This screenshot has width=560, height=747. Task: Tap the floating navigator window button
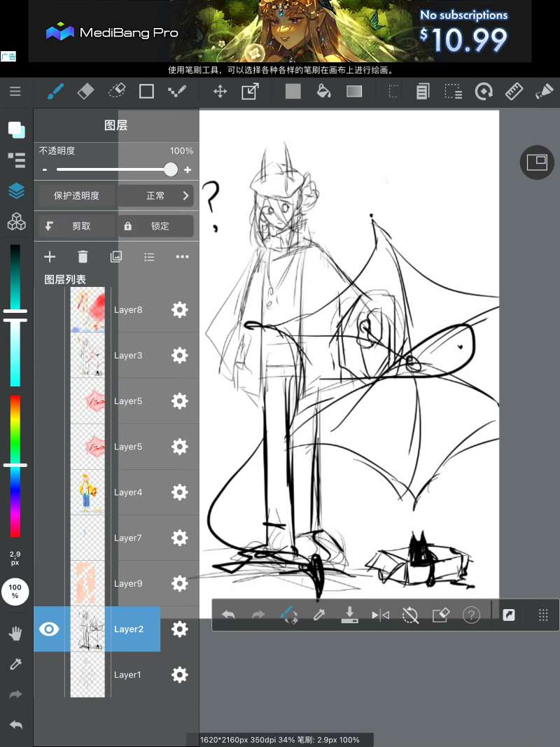tap(537, 162)
